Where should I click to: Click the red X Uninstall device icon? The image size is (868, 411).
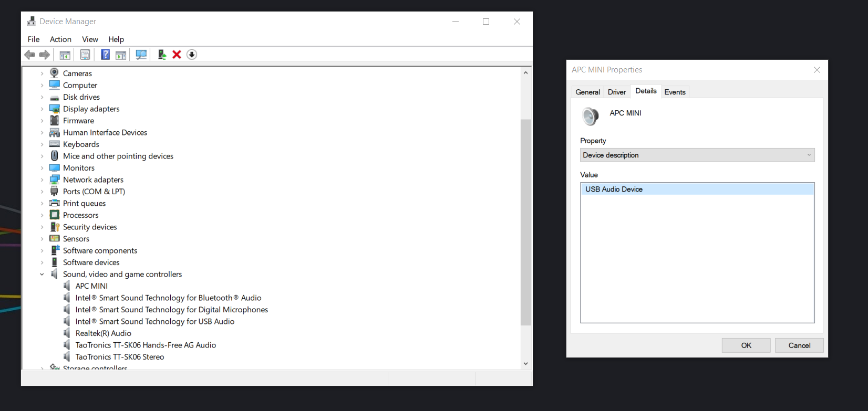(177, 55)
